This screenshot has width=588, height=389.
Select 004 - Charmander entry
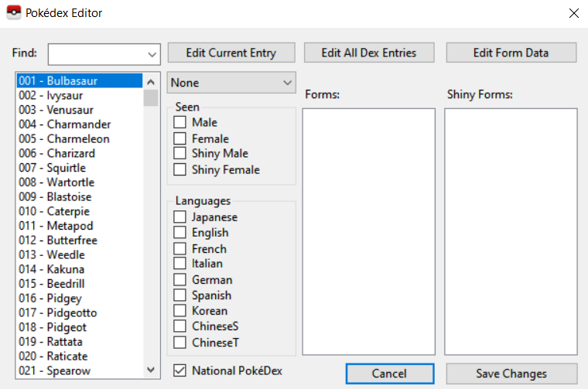[x=80, y=124]
